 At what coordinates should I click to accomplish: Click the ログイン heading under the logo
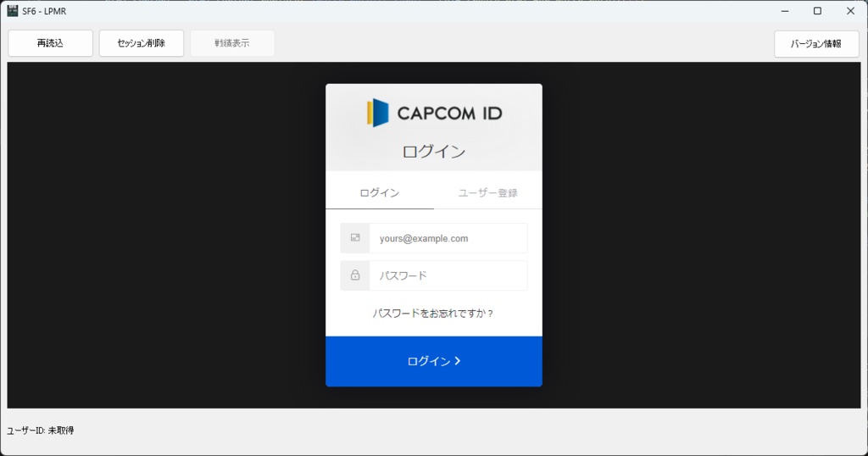[434, 151]
